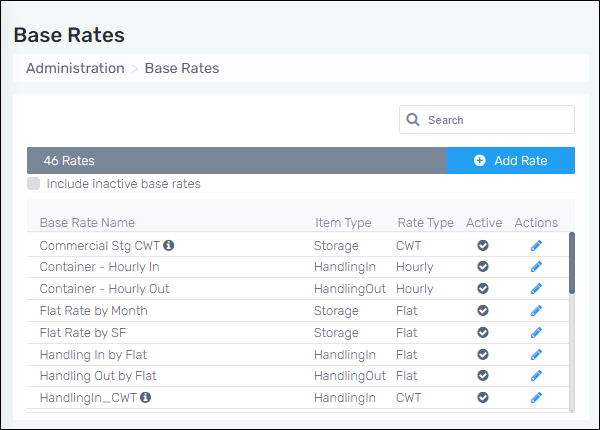The height and width of the screenshot is (430, 600).
Task: Select the HandlingIn_CWT row name
Action: [x=88, y=398]
